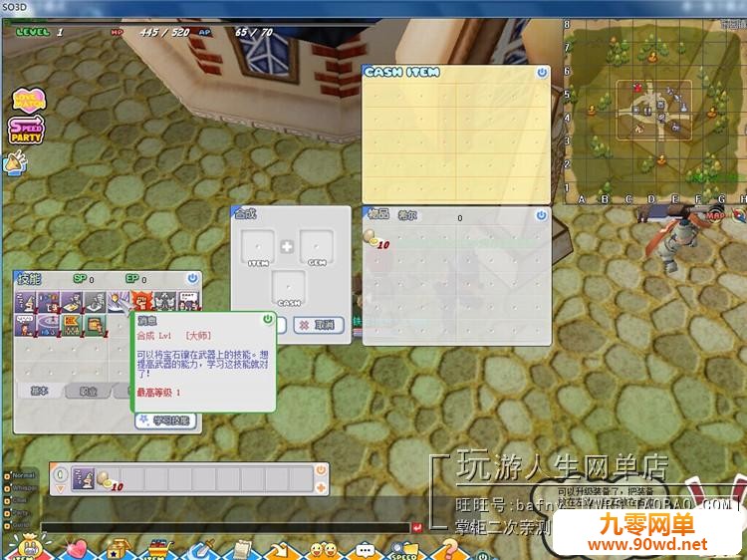Close the quick slot bar via power icon

321,470
